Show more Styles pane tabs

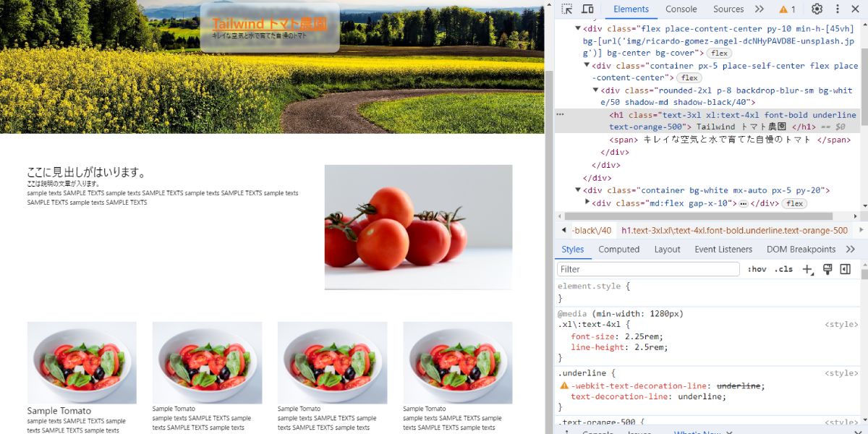pyautogui.click(x=851, y=250)
